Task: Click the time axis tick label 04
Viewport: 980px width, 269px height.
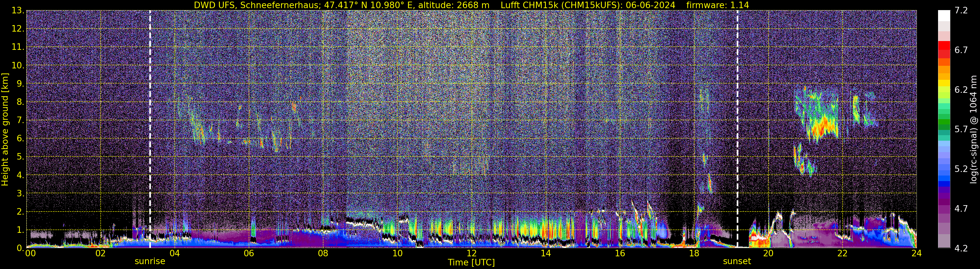Action: coord(175,253)
